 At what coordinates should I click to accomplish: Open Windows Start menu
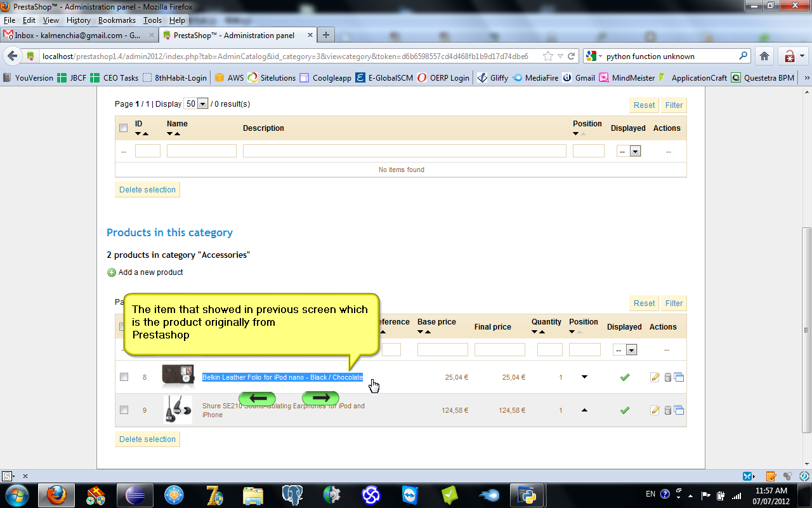point(16,495)
